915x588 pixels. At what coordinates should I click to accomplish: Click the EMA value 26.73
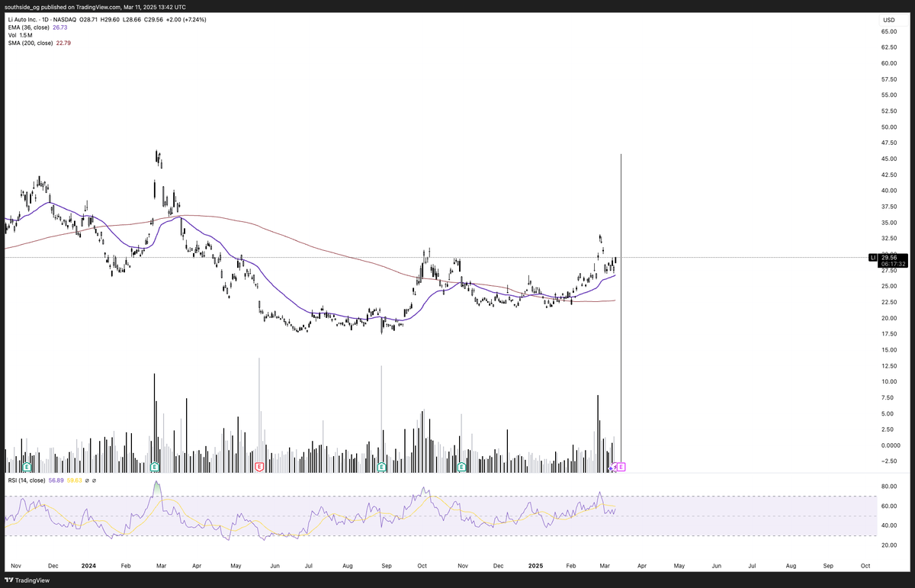(x=60, y=27)
